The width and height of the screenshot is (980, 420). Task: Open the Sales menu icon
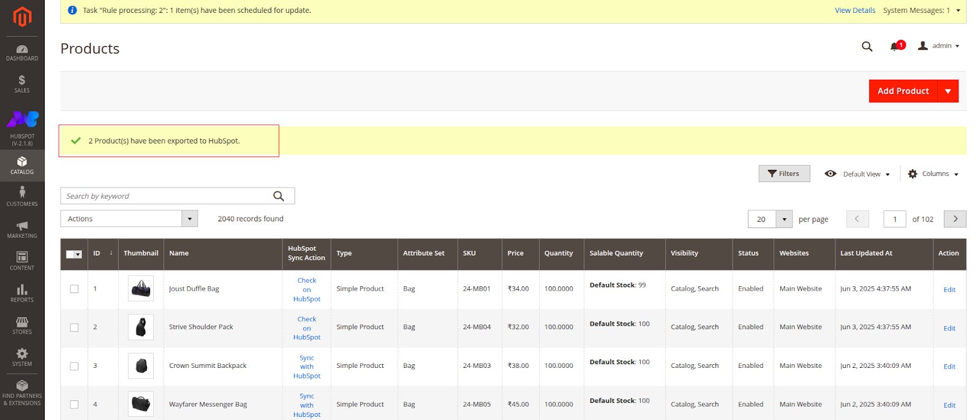[22, 83]
